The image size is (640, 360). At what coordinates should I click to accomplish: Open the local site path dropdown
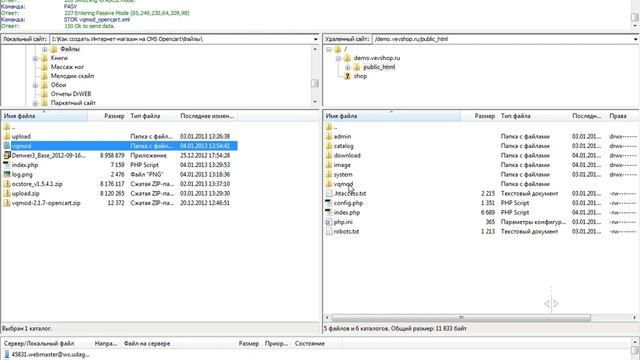click(315, 39)
